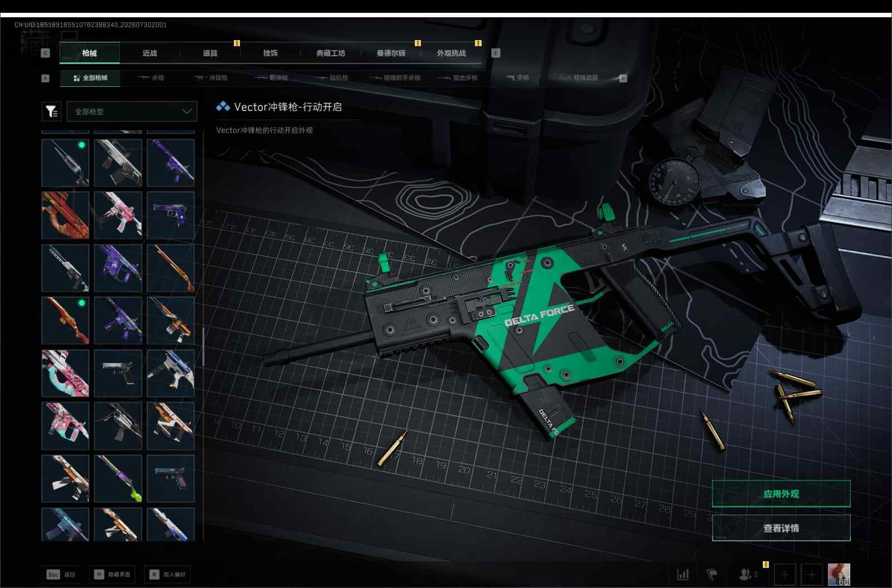Select the red-orange curved gun thumbnail
892x588 pixels.
click(65, 215)
